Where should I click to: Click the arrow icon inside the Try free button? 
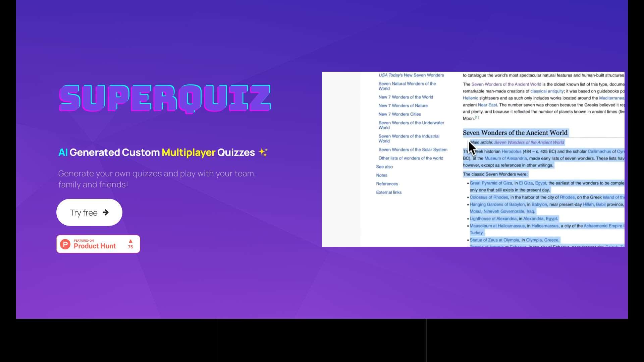point(106,212)
